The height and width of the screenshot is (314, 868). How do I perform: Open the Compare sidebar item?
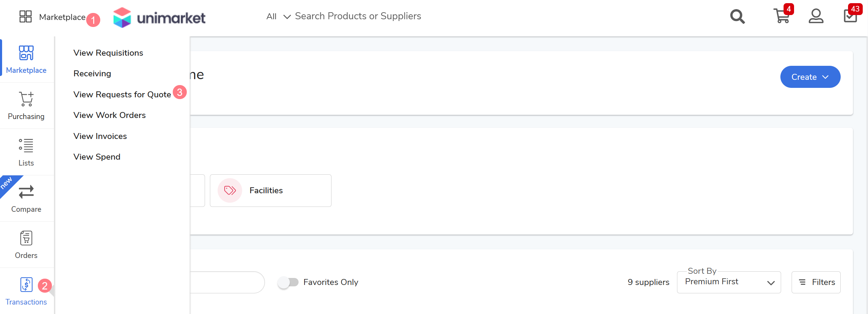point(26,198)
